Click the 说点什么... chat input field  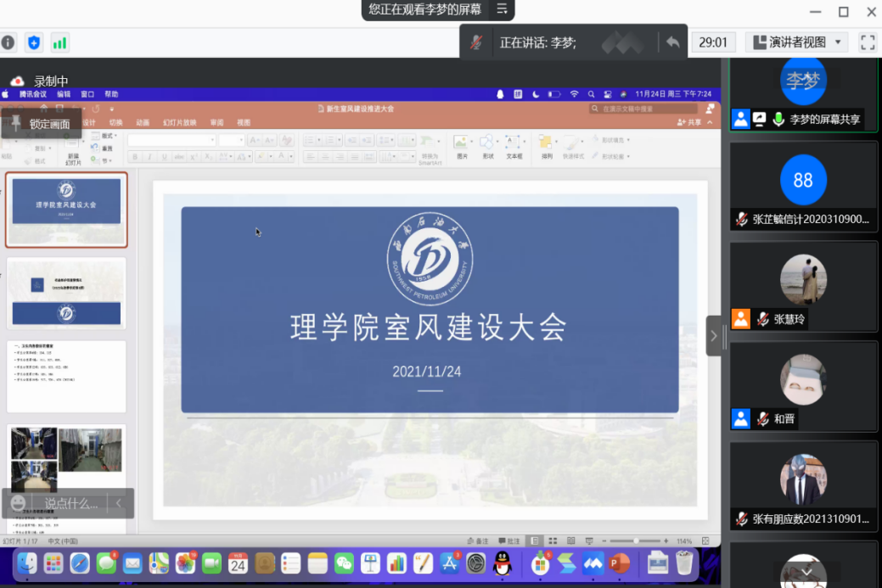click(71, 503)
